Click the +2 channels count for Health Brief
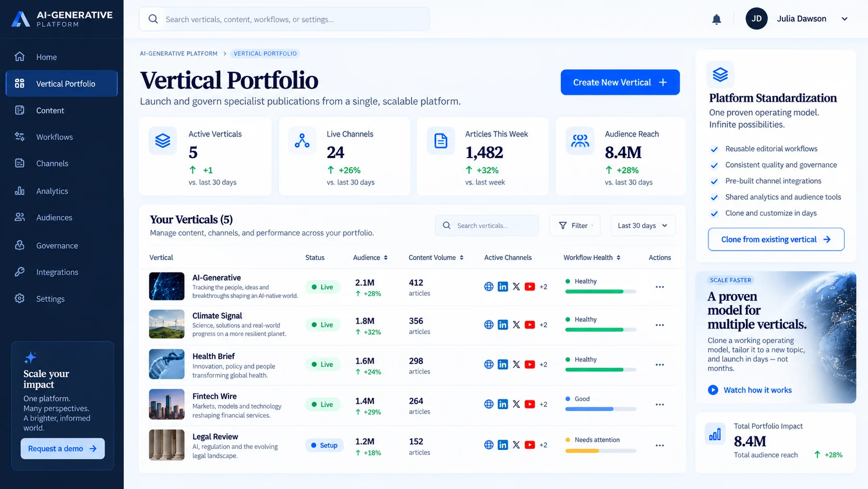 [544, 365]
